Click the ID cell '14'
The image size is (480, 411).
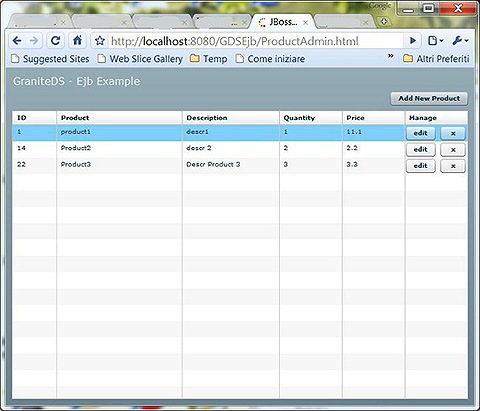[x=34, y=148]
